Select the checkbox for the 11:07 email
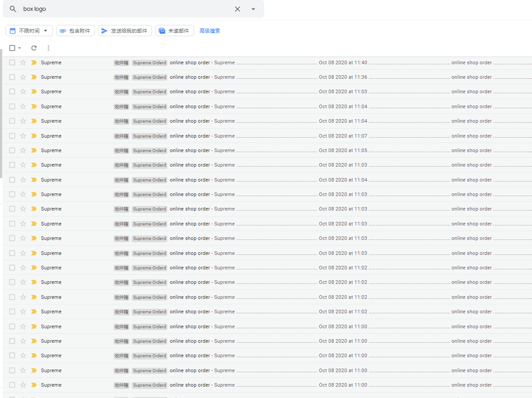The height and width of the screenshot is (398, 532). (x=12, y=136)
